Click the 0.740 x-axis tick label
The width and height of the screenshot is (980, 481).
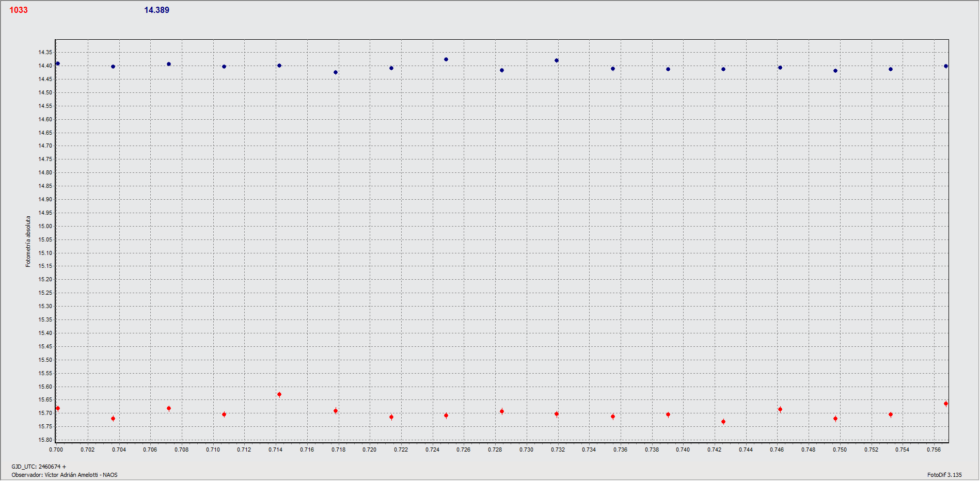coord(683,450)
